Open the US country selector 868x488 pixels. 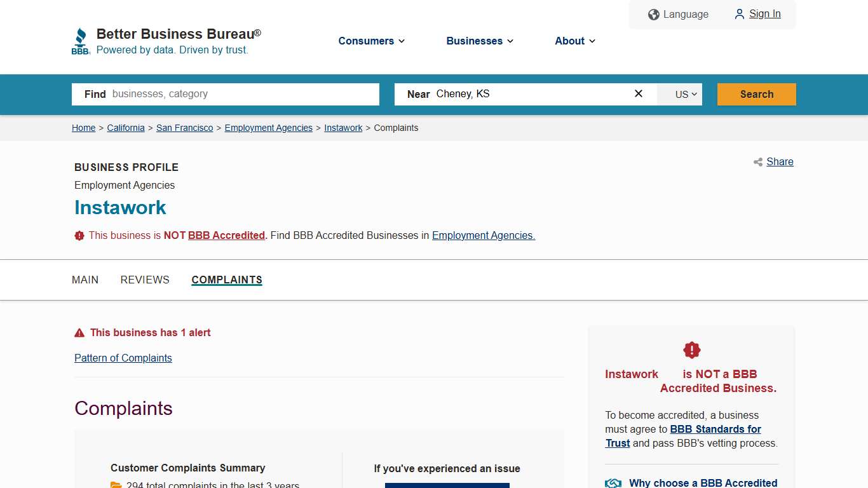tap(680, 94)
